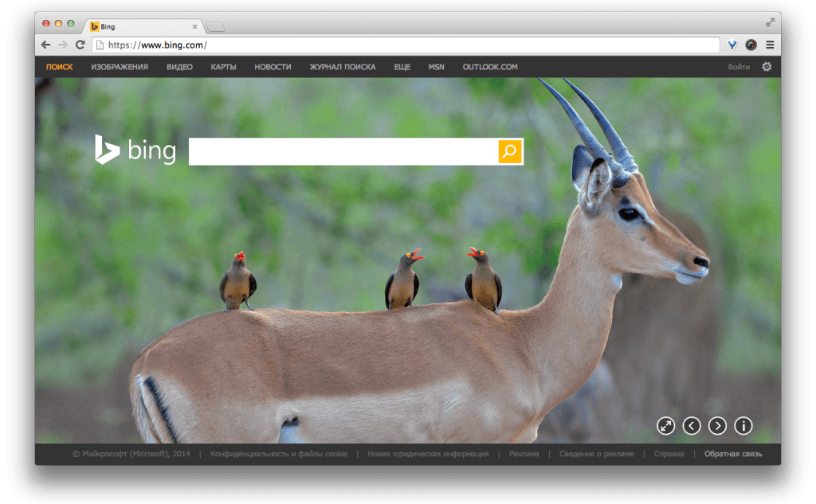Select НОВОСТИ in the navigation bar
Image resolution: width=816 pixels, height=504 pixels.
click(x=273, y=67)
